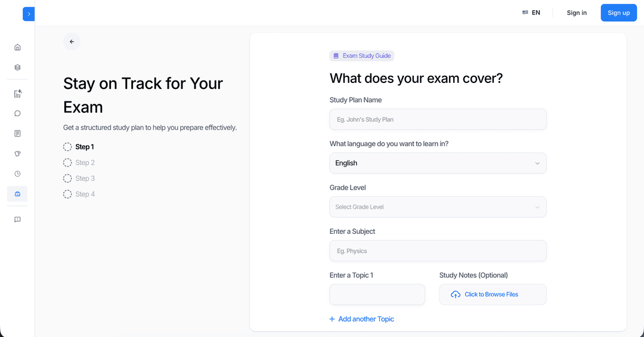Open the English learning language dropdown
The image size is (644, 337).
438,163
